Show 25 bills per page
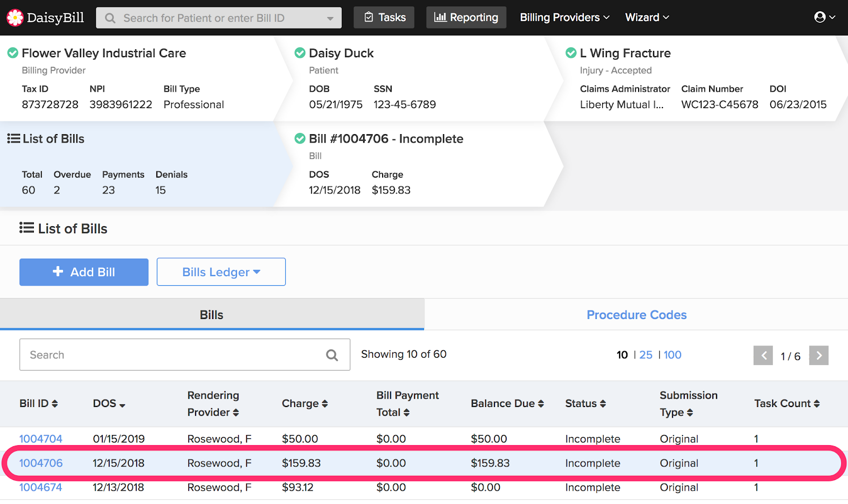 (x=646, y=355)
